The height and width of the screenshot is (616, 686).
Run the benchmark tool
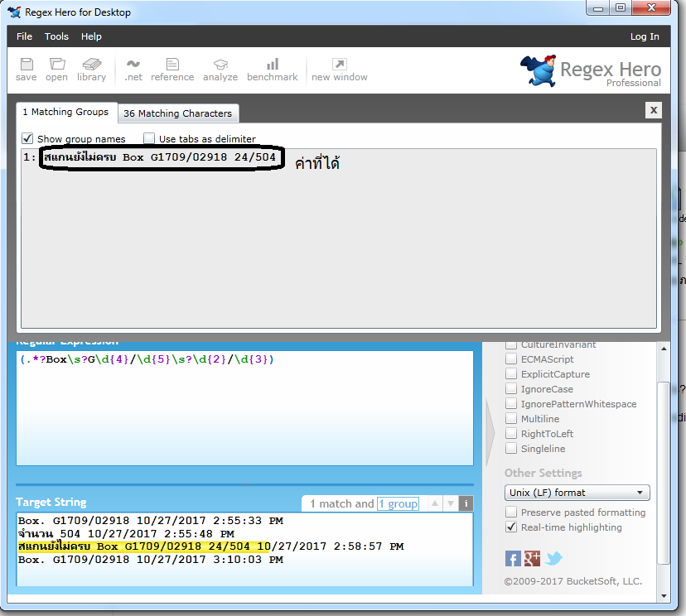(x=272, y=70)
